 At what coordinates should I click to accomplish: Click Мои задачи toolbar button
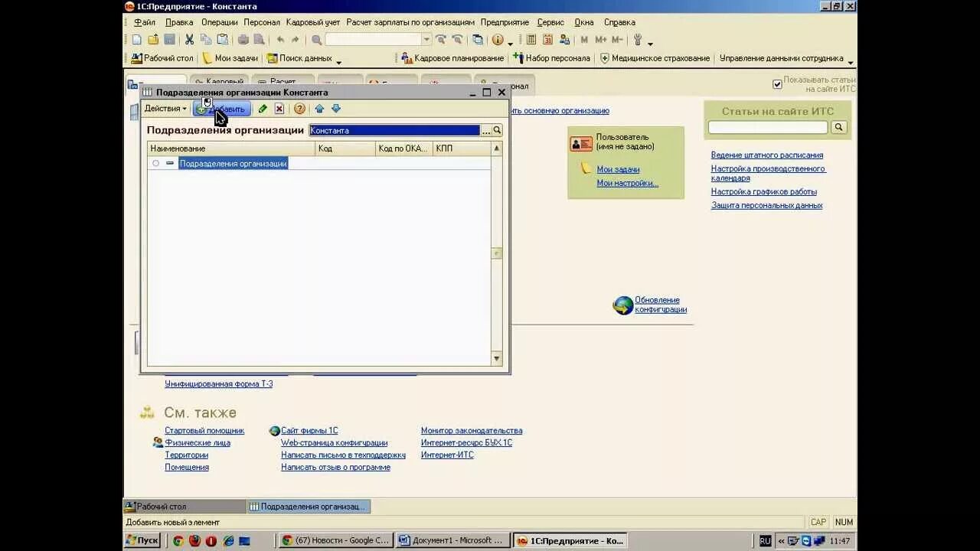click(230, 58)
